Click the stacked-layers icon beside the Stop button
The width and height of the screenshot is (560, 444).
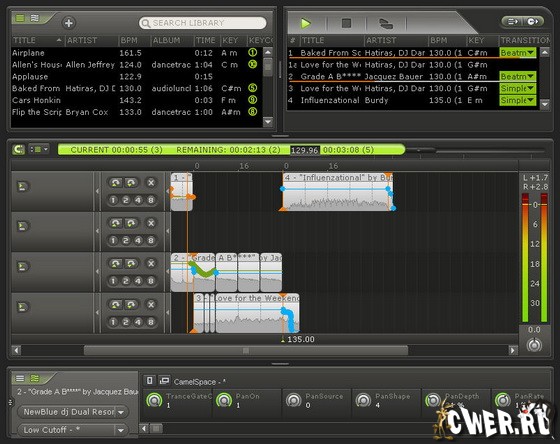coord(386,24)
